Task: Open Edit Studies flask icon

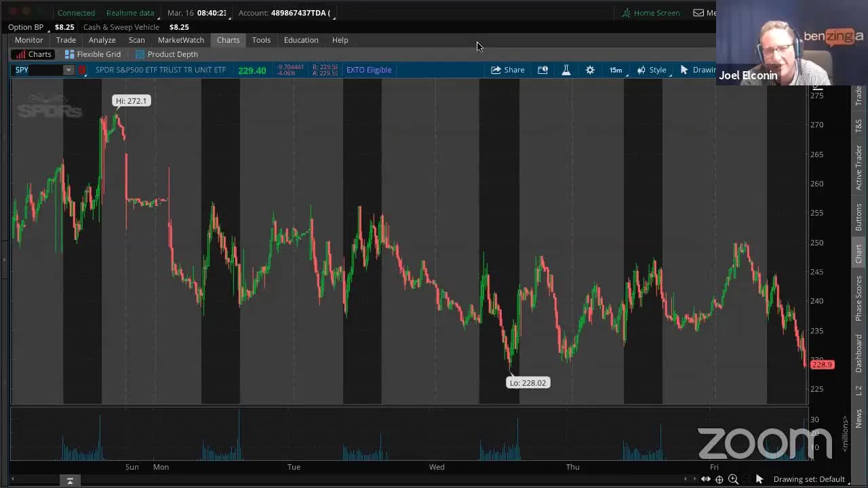Action: pos(566,70)
